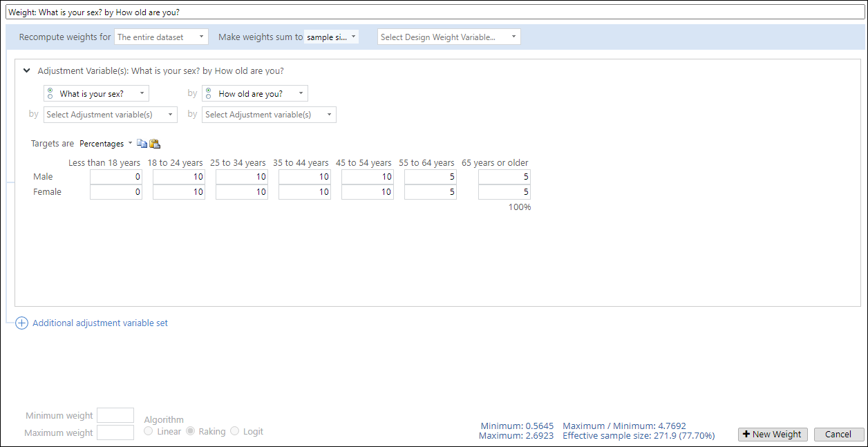Click the paste targets icon

[155, 144]
